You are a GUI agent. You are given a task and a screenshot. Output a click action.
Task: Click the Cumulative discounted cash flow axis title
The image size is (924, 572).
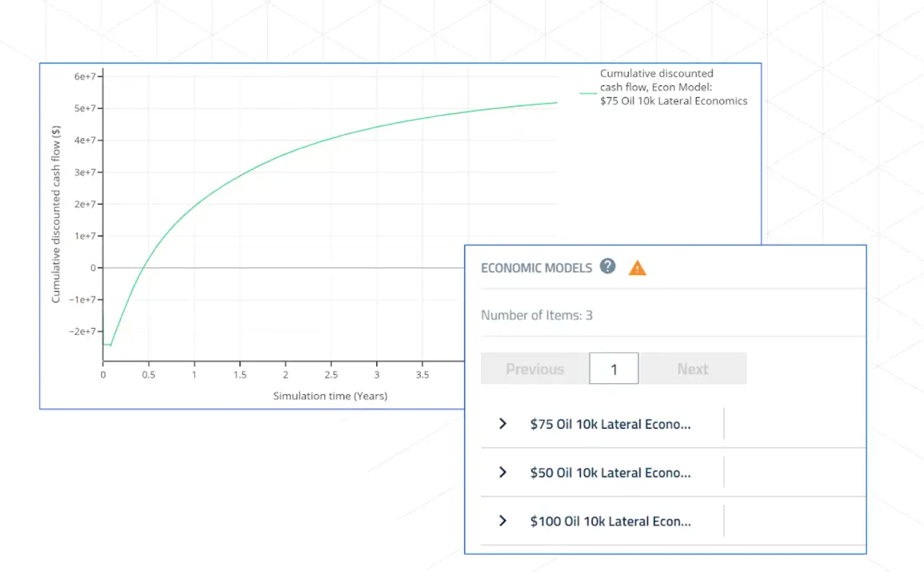[x=56, y=214]
